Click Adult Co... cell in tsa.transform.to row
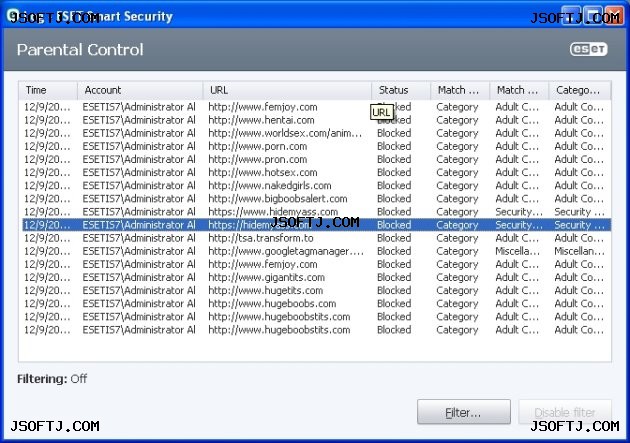 (x=579, y=238)
